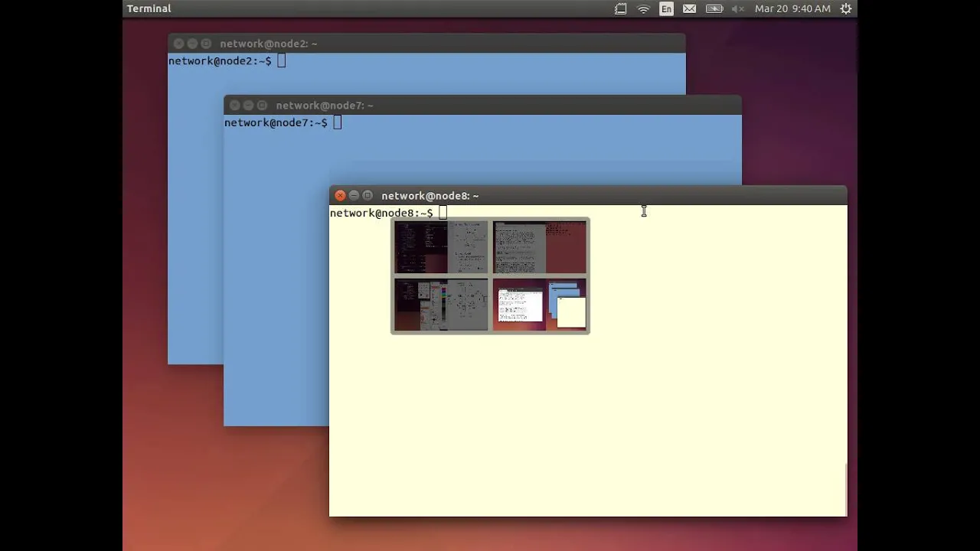980x551 pixels.
Task: Select the bottom-left workspace thumbnail
Action: click(x=441, y=305)
